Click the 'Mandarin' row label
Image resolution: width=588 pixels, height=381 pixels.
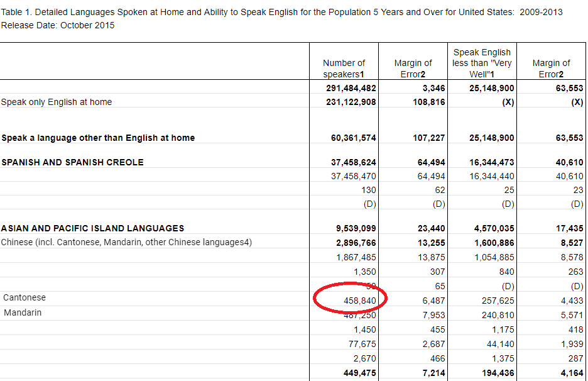23,312
